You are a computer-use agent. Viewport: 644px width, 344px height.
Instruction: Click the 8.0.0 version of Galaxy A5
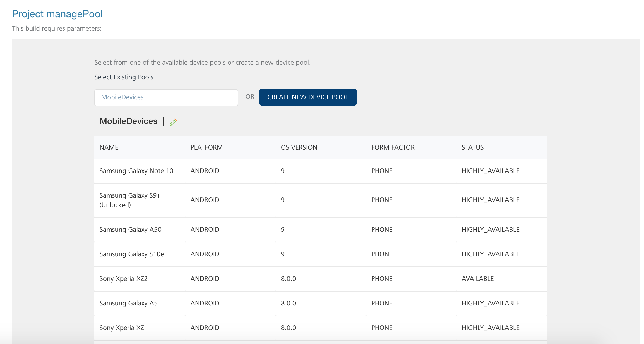[x=288, y=303]
